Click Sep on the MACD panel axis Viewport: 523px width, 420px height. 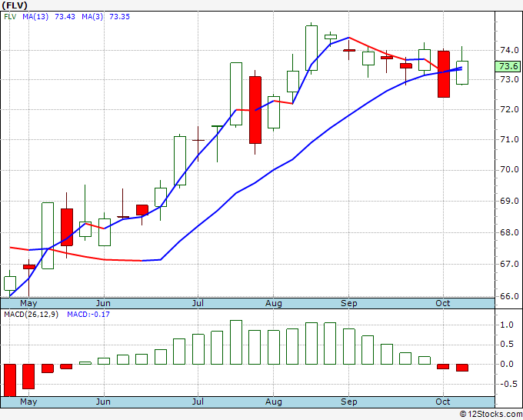point(349,402)
